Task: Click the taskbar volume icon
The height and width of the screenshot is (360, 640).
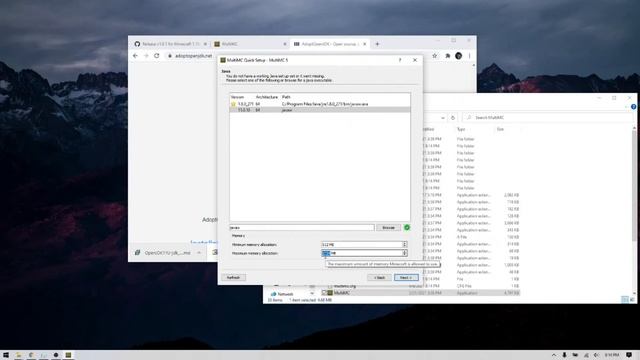Action: (596, 355)
